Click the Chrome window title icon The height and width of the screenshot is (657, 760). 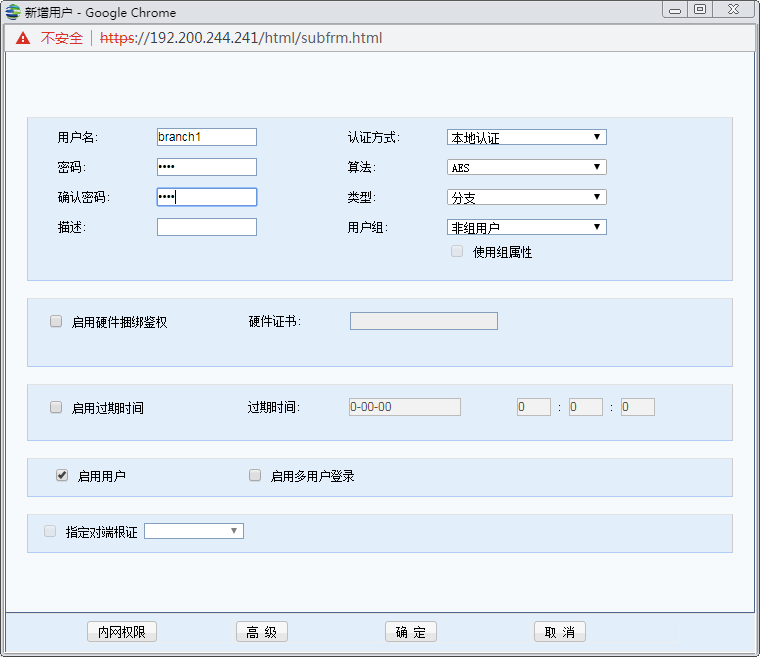point(13,12)
